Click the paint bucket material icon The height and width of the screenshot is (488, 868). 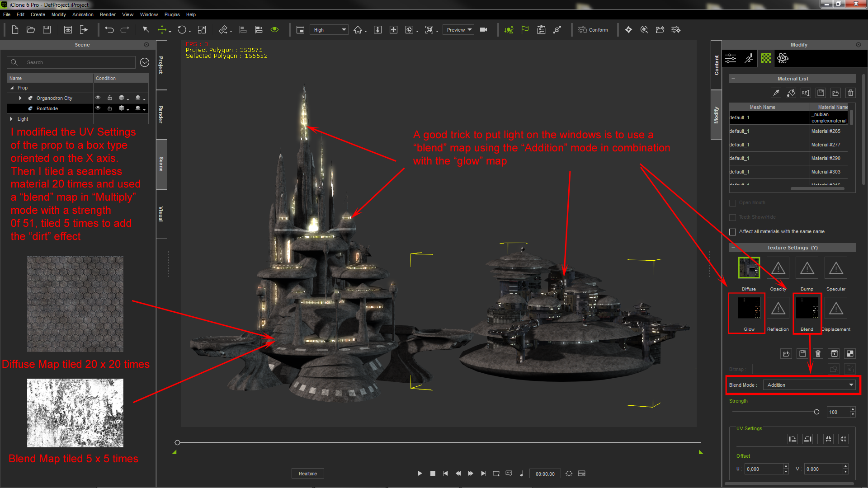(791, 93)
